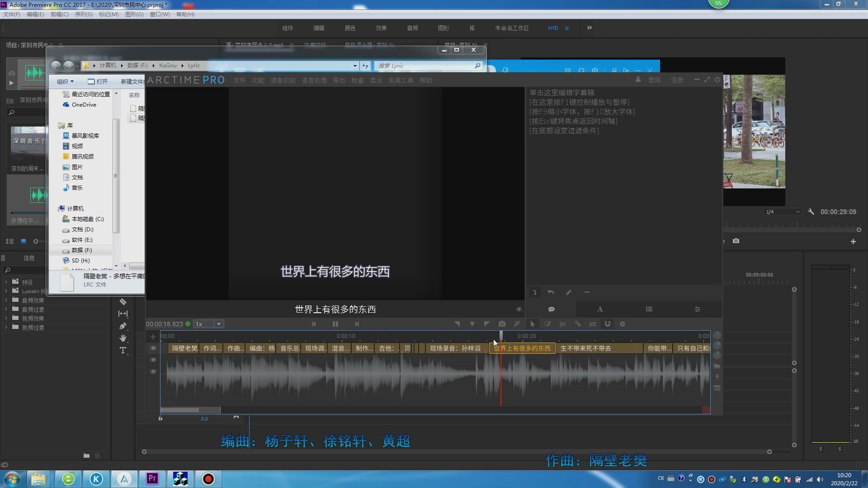Expand 音频过渡 folder

click(x=6, y=309)
